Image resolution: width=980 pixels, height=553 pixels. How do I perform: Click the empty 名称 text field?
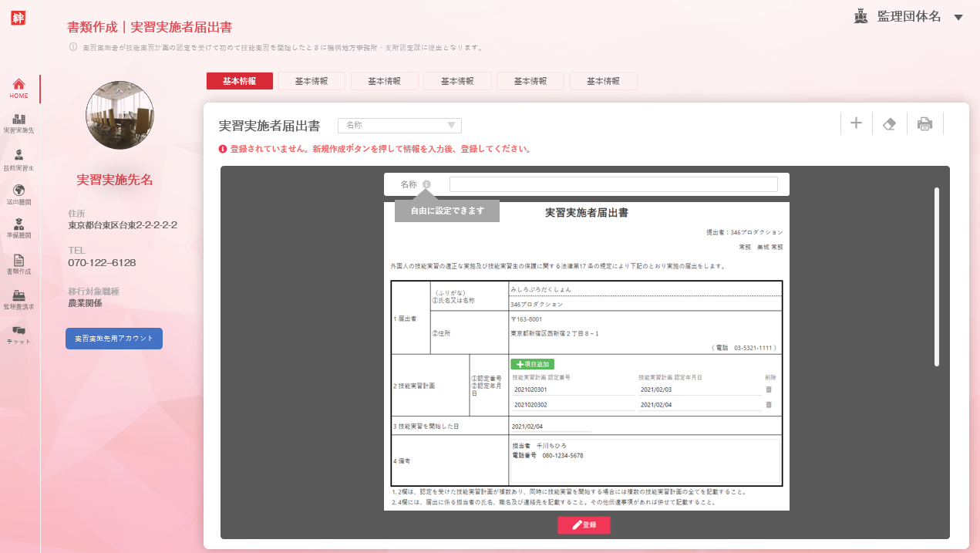613,184
